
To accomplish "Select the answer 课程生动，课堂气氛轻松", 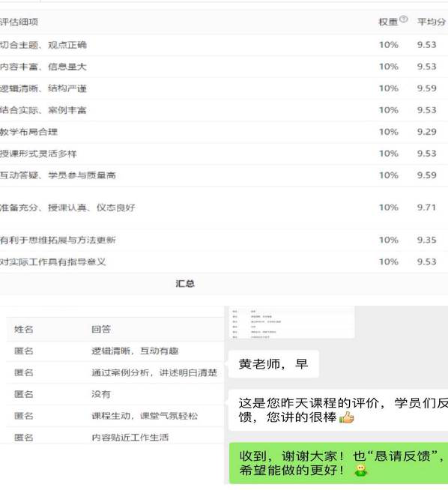I will [145, 416].
